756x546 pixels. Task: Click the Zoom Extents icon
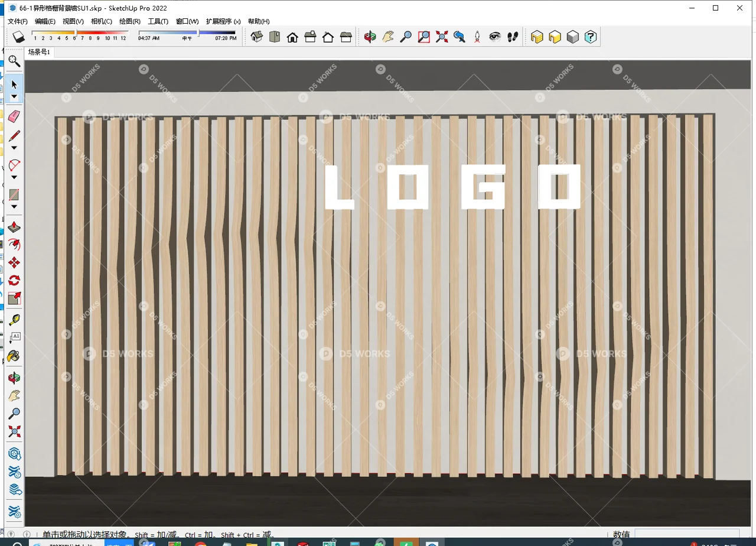pos(442,37)
